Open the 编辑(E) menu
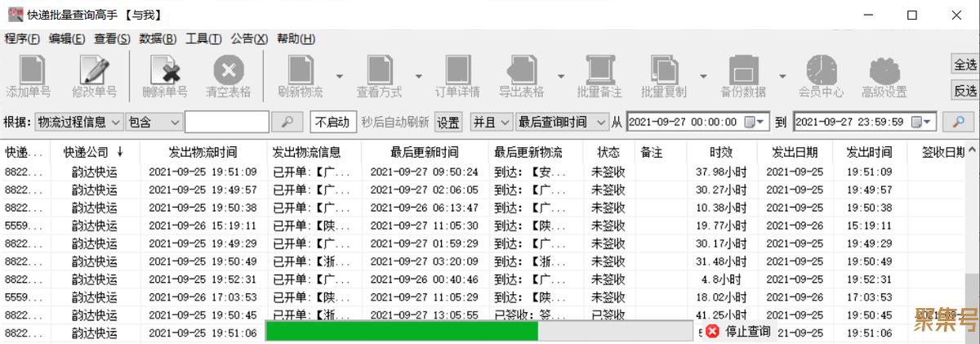The image size is (980, 344). pos(67,38)
